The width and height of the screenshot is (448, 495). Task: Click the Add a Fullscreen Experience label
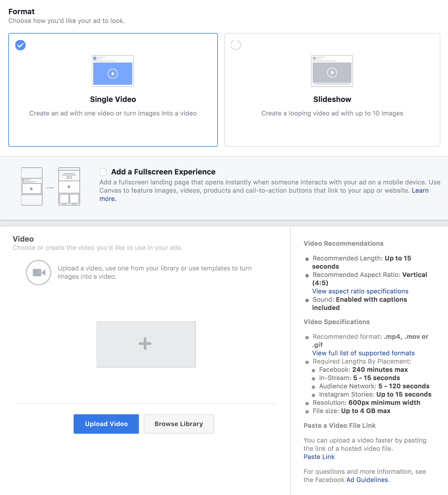click(x=163, y=172)
